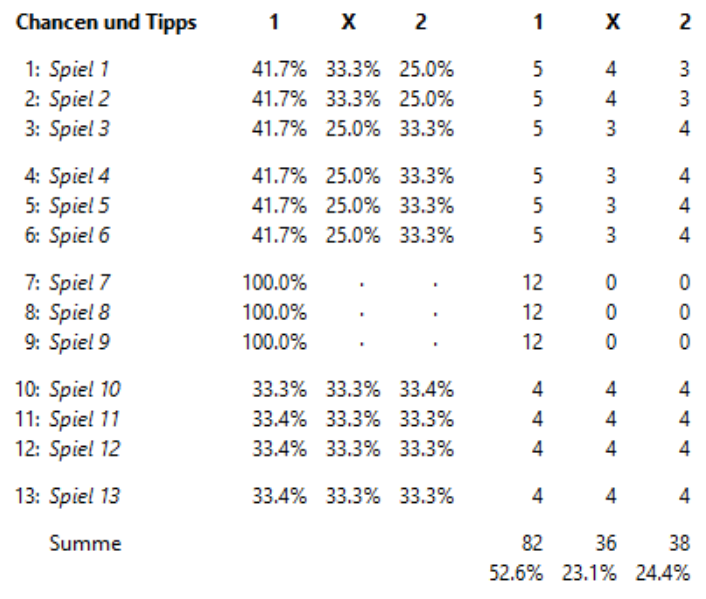
Task: Click the 'Summe' label
Action: tap(85, 543)
